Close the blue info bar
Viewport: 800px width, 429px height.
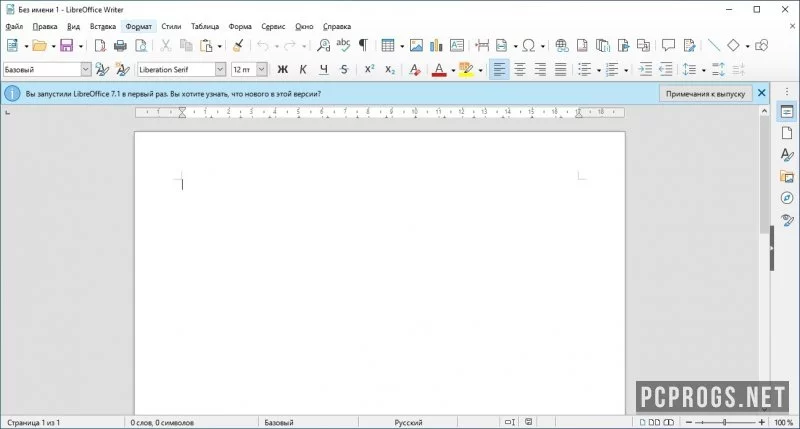point(762,93)
